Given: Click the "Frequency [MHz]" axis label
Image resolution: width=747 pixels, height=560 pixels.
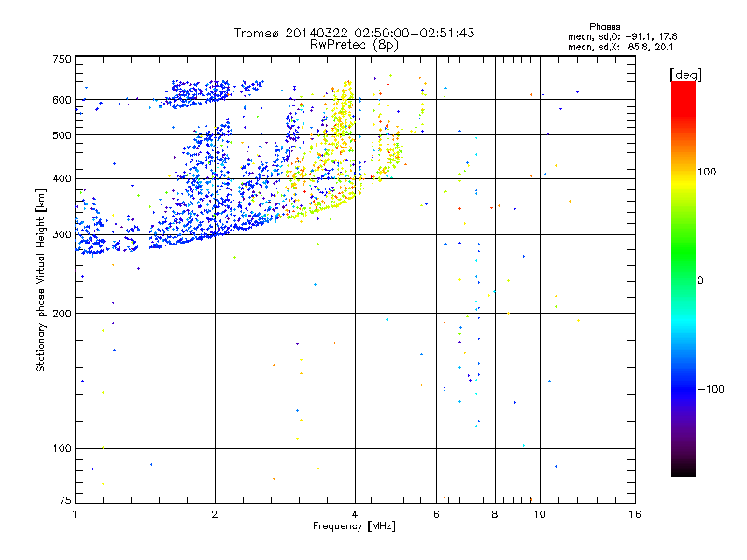Looking at the screenshot, I should tap(354, 526).
